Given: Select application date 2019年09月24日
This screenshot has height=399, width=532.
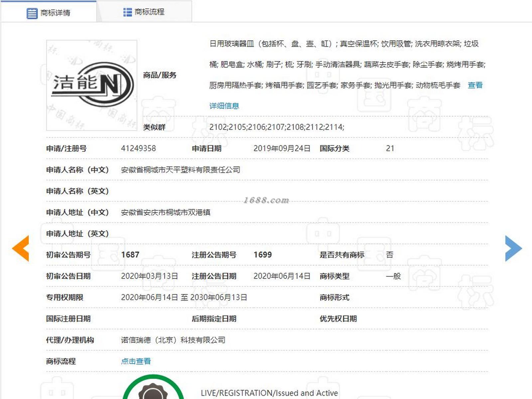Looking at the screenshot, I should pos(282,148).
